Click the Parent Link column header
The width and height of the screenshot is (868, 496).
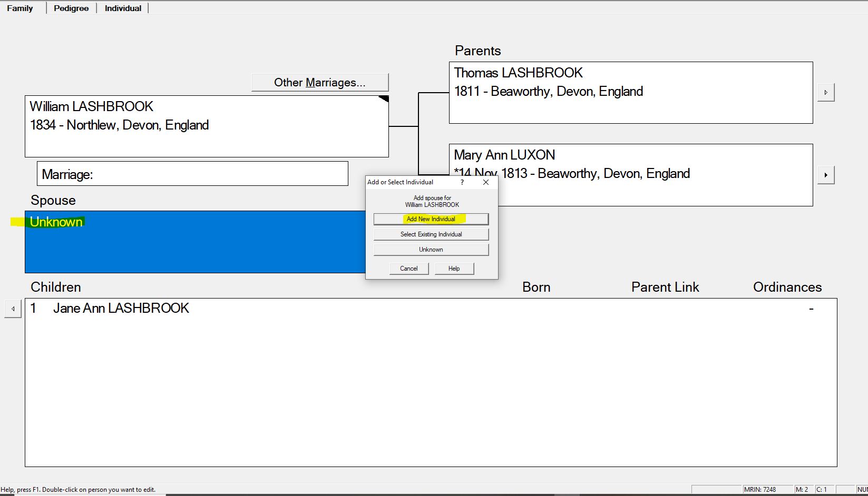(x=665, y=287)
